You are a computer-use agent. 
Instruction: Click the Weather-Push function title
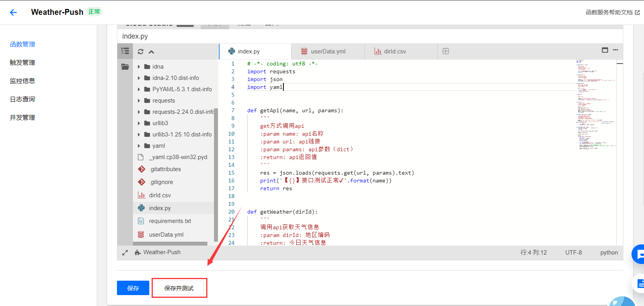click(57, 12)
